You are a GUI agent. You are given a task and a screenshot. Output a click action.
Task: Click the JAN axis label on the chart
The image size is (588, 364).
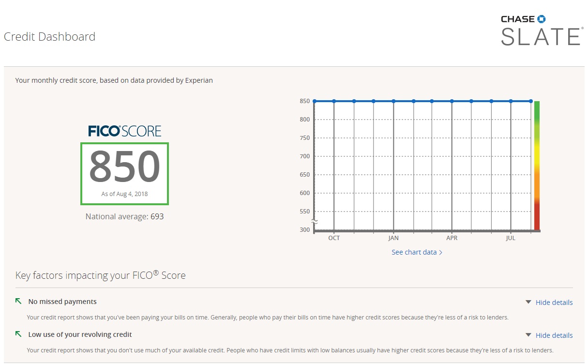pyautogui.click(x=393, y=238)
